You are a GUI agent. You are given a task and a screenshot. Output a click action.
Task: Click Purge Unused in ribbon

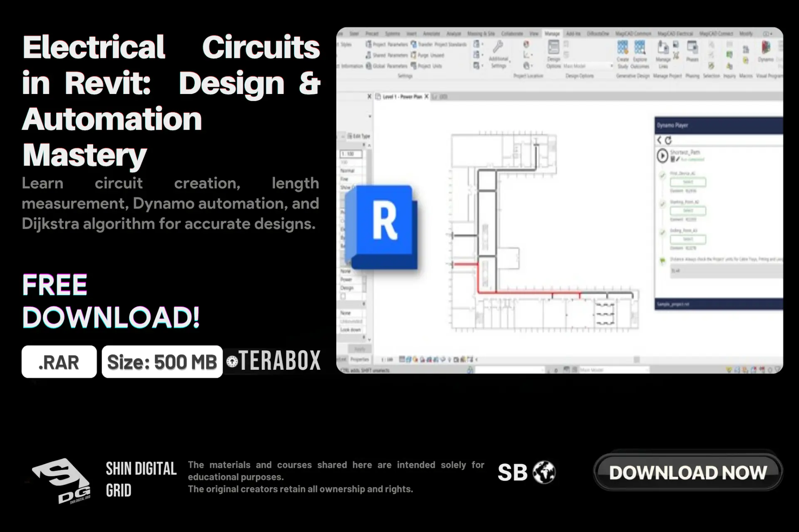point(427,55)
